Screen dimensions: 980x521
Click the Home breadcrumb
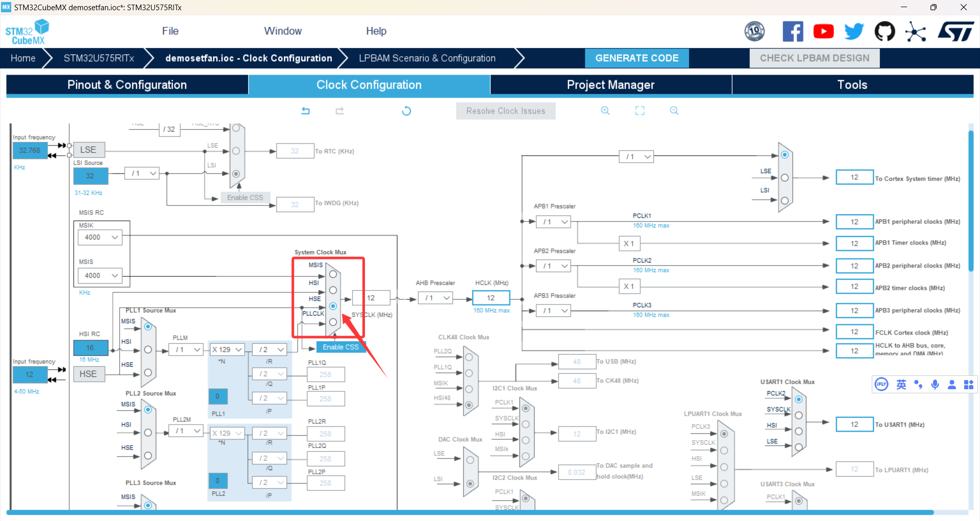click(23, 58)
